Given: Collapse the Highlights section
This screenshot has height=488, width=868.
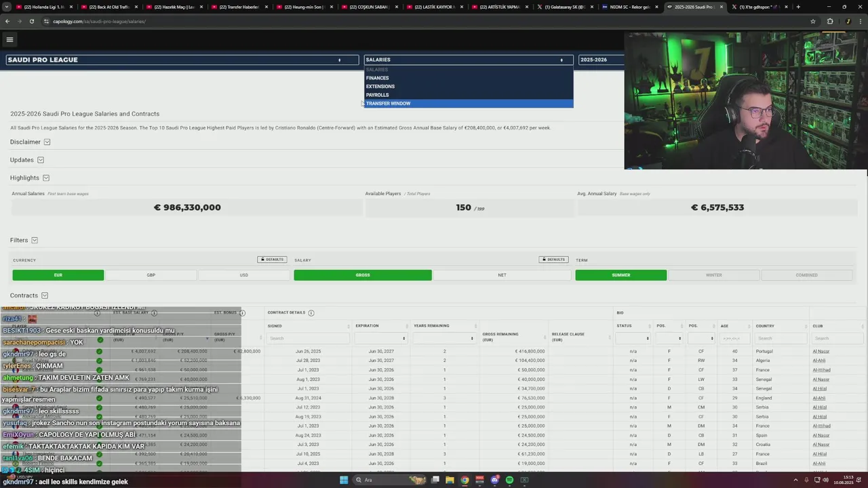Looking at the screenshot, I should [x=46, y=178].
